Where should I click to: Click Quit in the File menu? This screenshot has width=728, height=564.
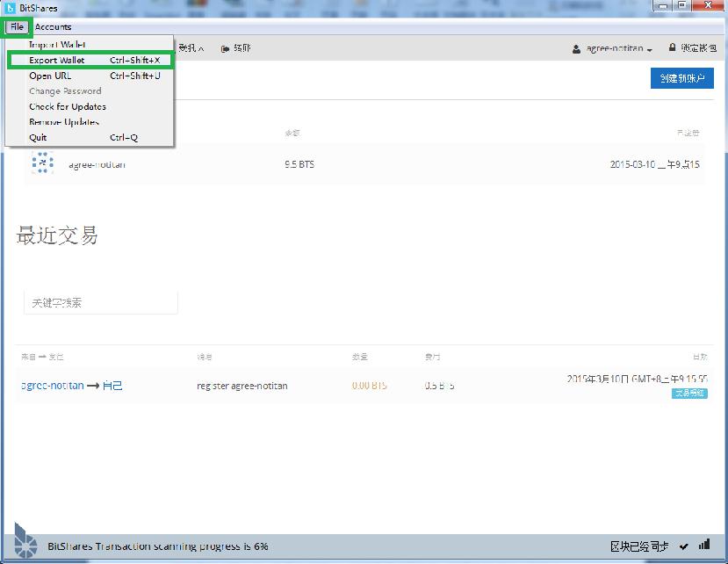coord(90,138)
